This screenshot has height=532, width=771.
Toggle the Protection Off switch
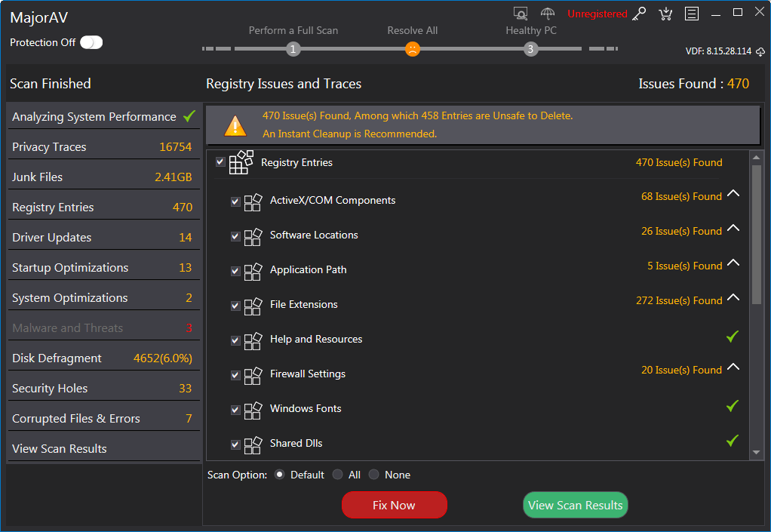(x=91, y=42)
